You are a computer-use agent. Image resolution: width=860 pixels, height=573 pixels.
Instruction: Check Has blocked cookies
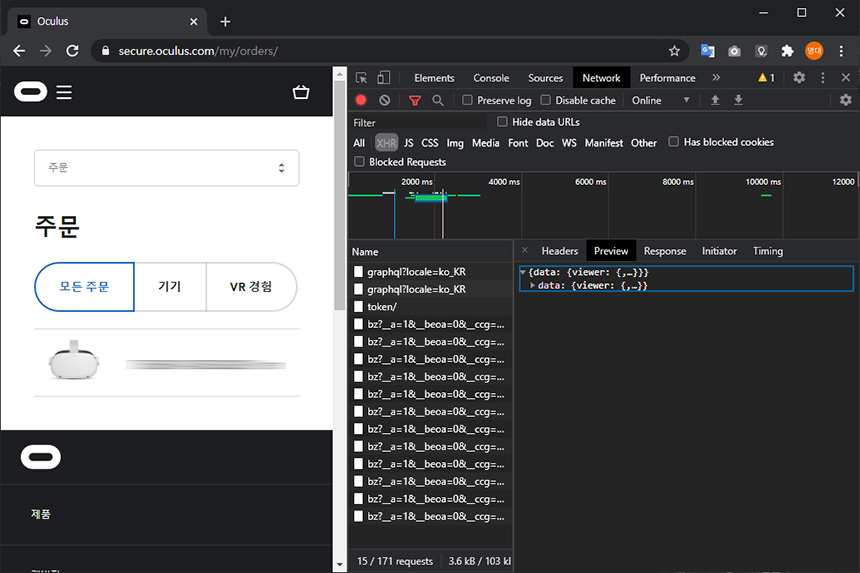tap(674, 141)
